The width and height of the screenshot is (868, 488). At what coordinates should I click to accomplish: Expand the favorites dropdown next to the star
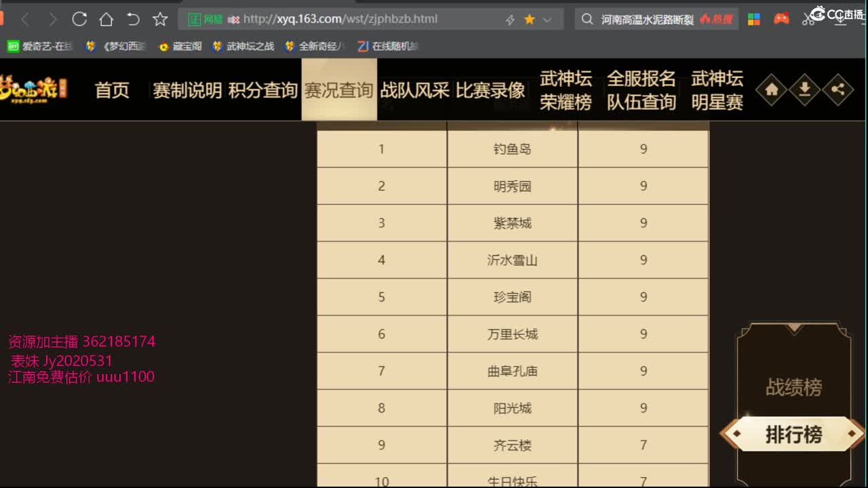tap(548, 19)
